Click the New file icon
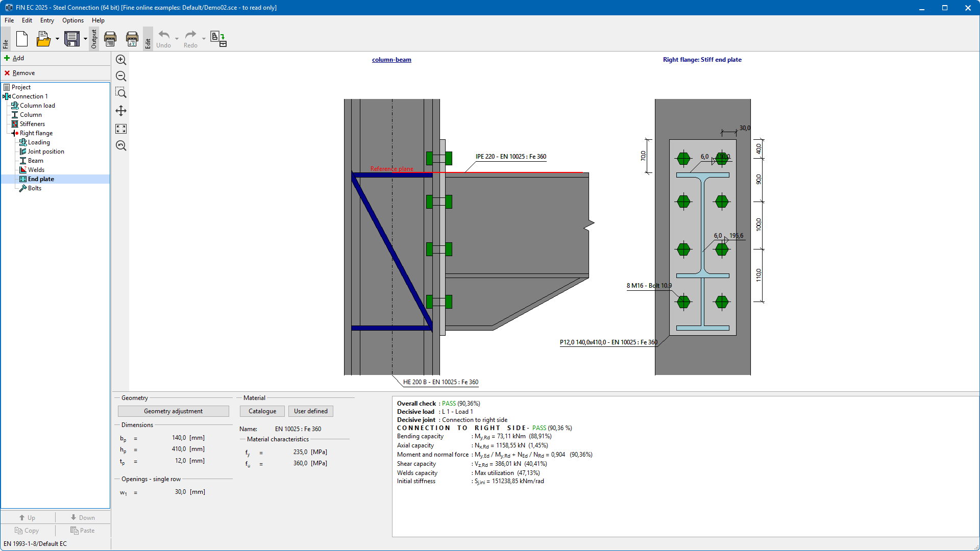The height and width of the screenshot is (551, 980). click(x=22, y=39)
